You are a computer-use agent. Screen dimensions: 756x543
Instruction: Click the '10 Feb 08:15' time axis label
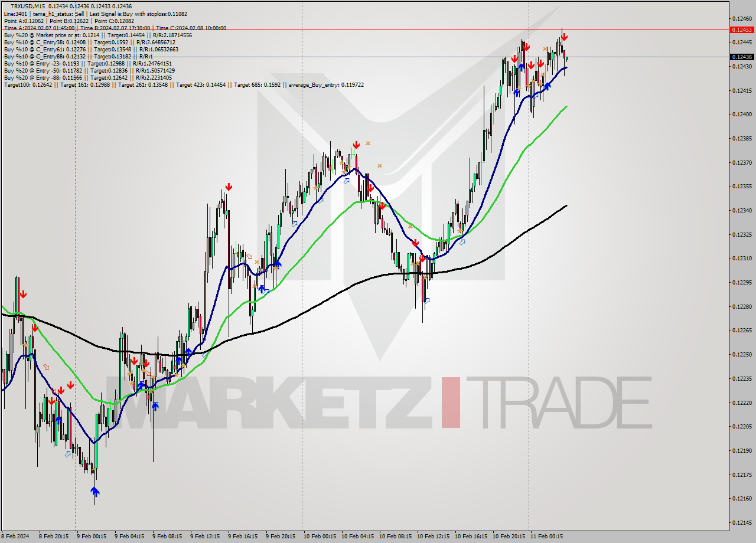coord(395,537)
